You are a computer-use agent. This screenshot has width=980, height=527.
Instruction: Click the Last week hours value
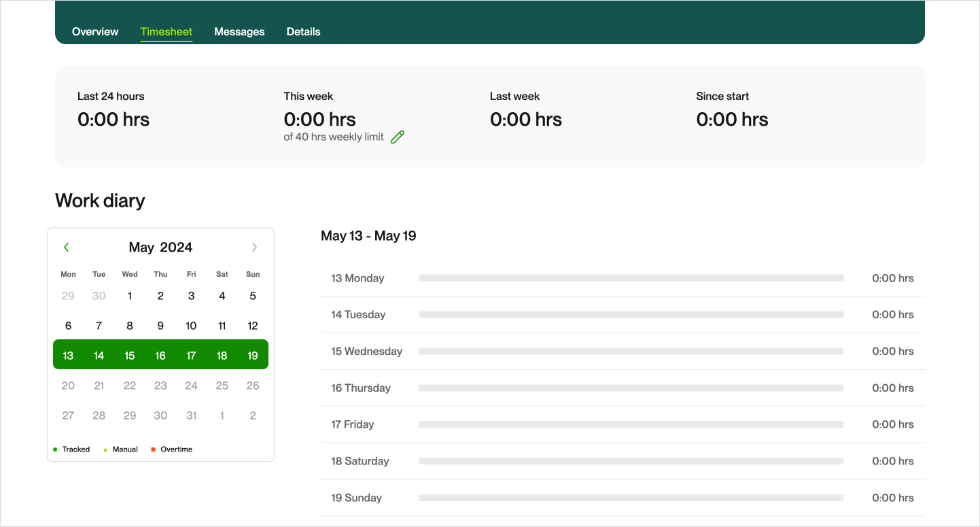[x=526, y=120]
